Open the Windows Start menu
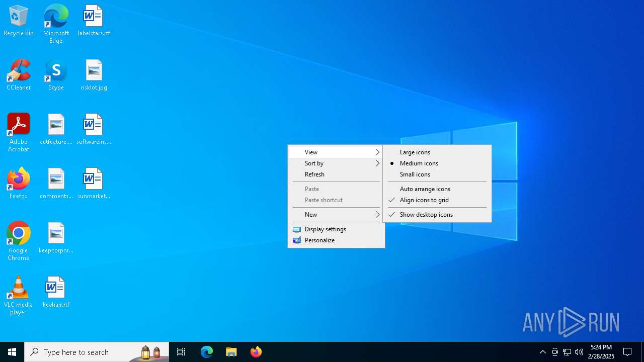 12,352
